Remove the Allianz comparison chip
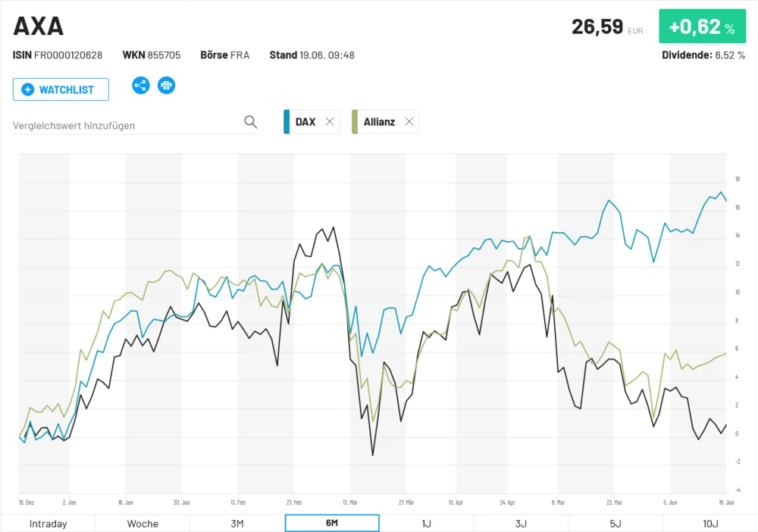 pyautogui.click(x=409, y=122)
